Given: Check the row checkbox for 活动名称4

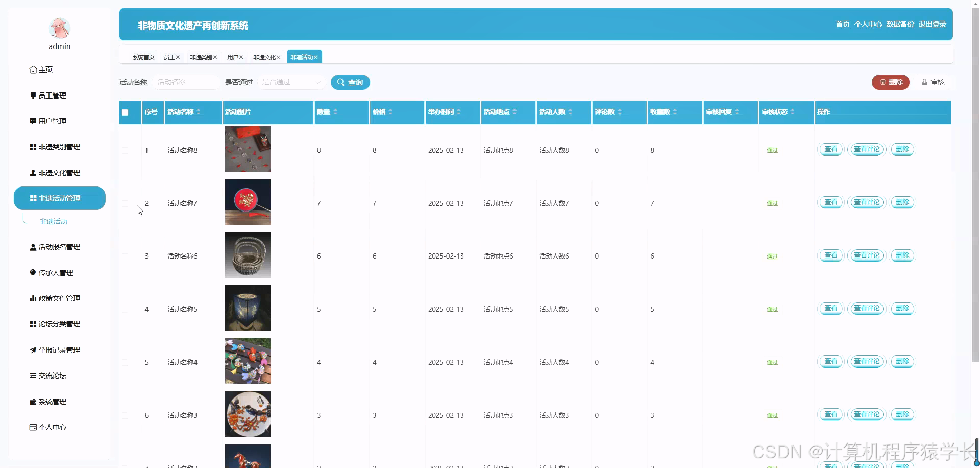Looking at the screenshot, I should [x=125, y=362].
